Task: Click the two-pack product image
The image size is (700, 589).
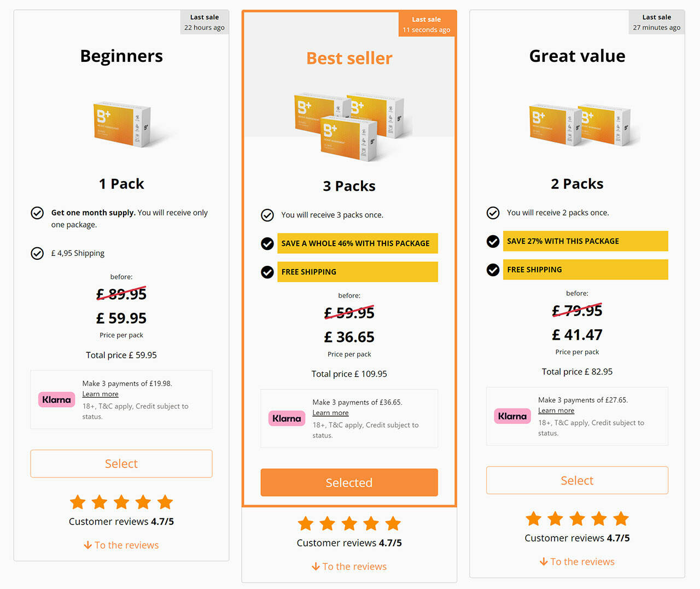Action: coord(580,125)
